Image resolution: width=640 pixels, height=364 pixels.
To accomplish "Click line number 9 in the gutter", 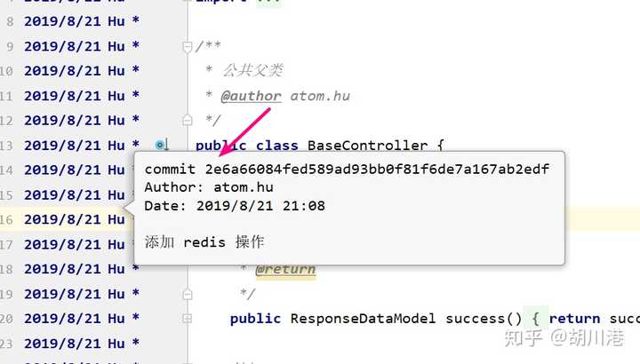I will click(x=10, y=46).
